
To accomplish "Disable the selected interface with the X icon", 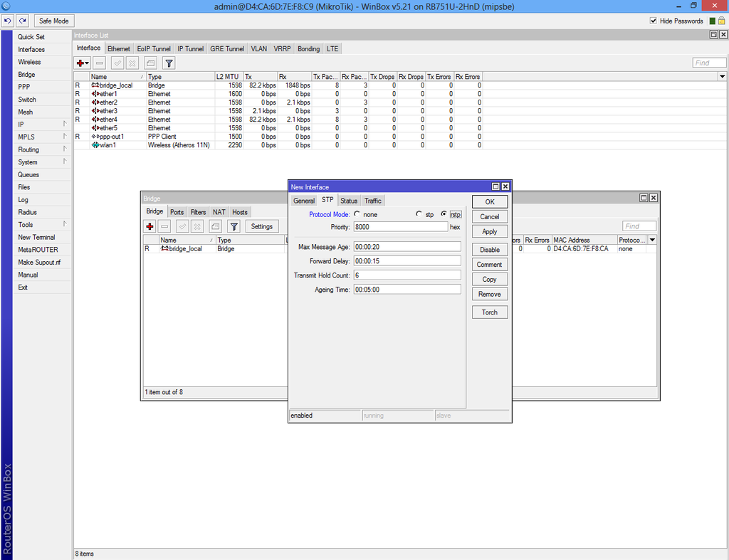I will pos(131,63).
